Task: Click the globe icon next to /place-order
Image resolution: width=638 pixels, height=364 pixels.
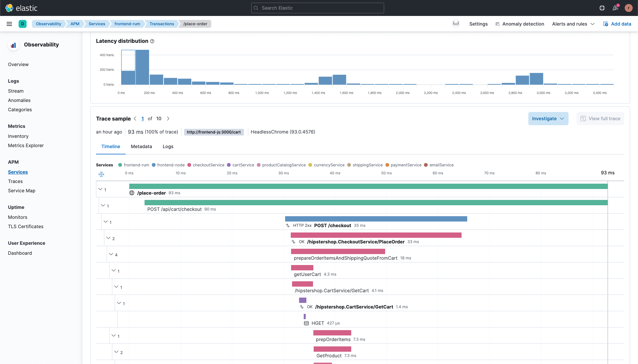Action: pyautogui.click(x=132, y=193)
